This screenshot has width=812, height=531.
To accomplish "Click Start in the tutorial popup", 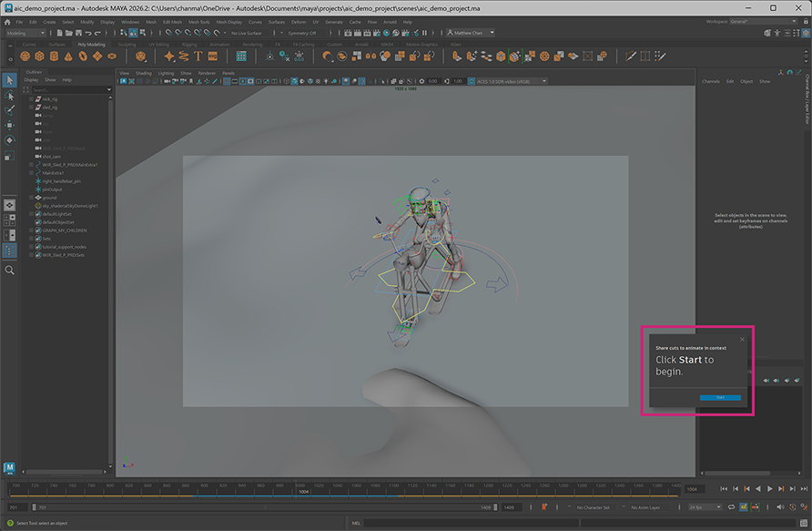I will click(x=720, y=397).
